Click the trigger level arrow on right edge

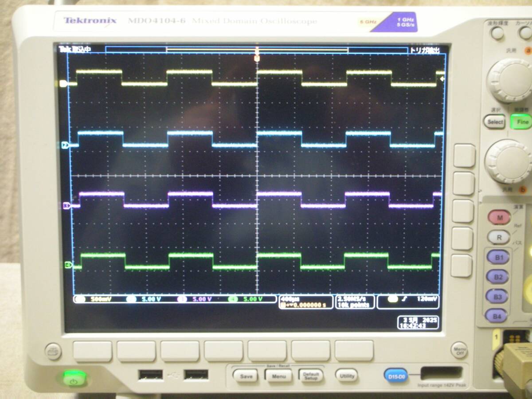(442, 78)
